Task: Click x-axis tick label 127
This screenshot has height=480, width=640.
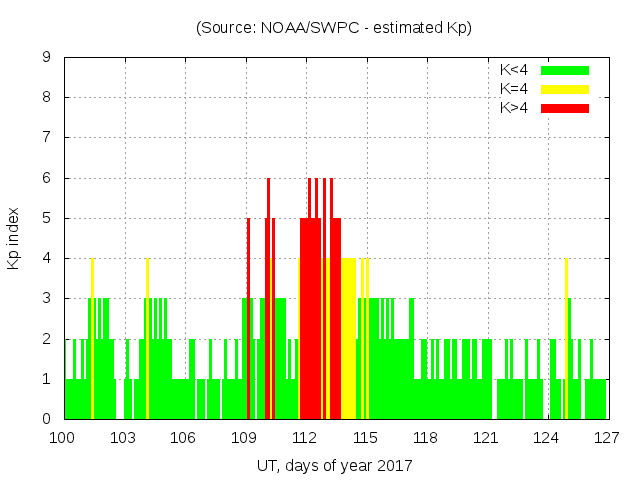Action: pyautogui.click(x=606, y=437)
